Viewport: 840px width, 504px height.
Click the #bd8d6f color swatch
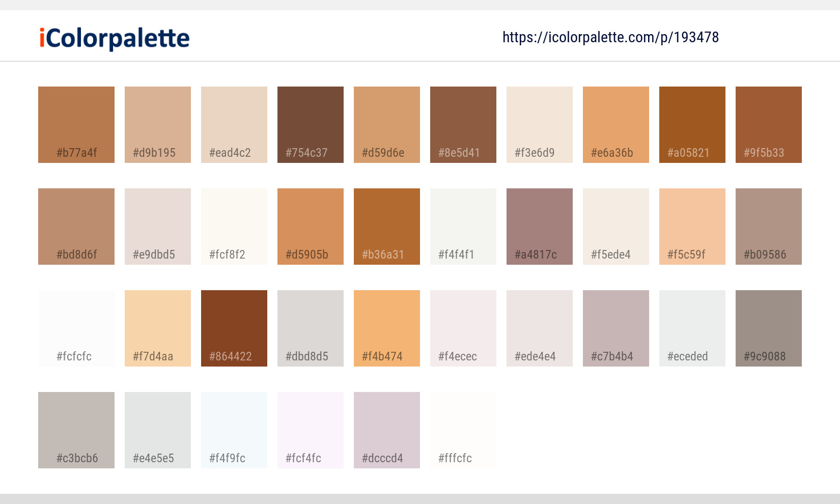76,226
